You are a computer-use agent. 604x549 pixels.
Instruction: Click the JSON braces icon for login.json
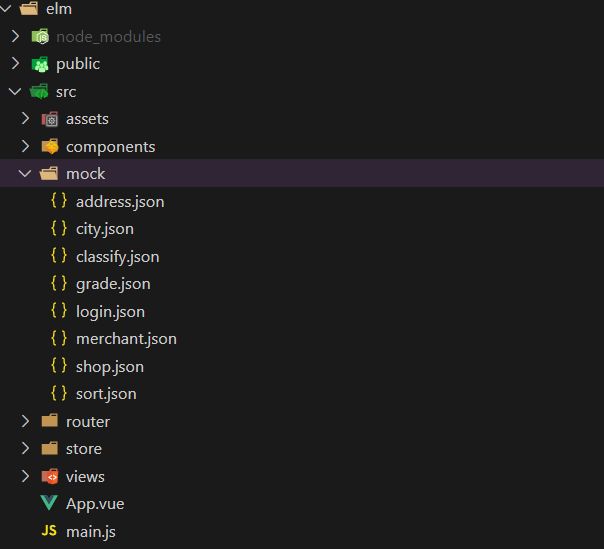click(x=59, y=311)
